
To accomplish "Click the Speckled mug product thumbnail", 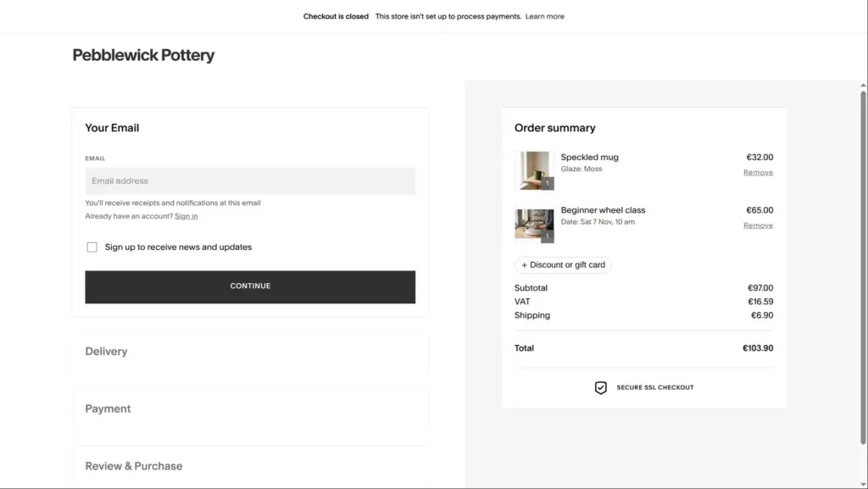I will click(x=534, y=171).
